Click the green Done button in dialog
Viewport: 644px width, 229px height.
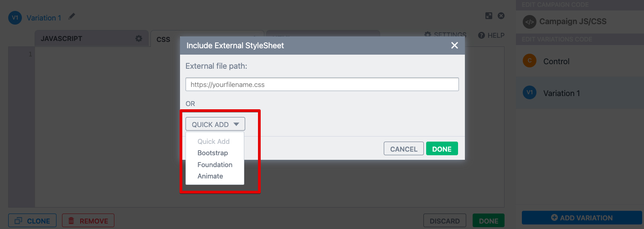[x=442, y=149]
